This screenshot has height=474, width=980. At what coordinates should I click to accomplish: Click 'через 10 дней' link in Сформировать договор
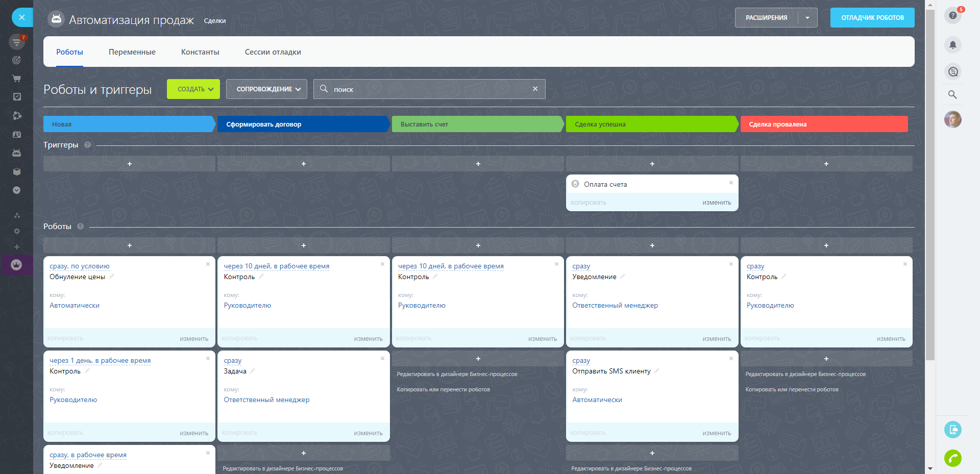coord(276,266)
